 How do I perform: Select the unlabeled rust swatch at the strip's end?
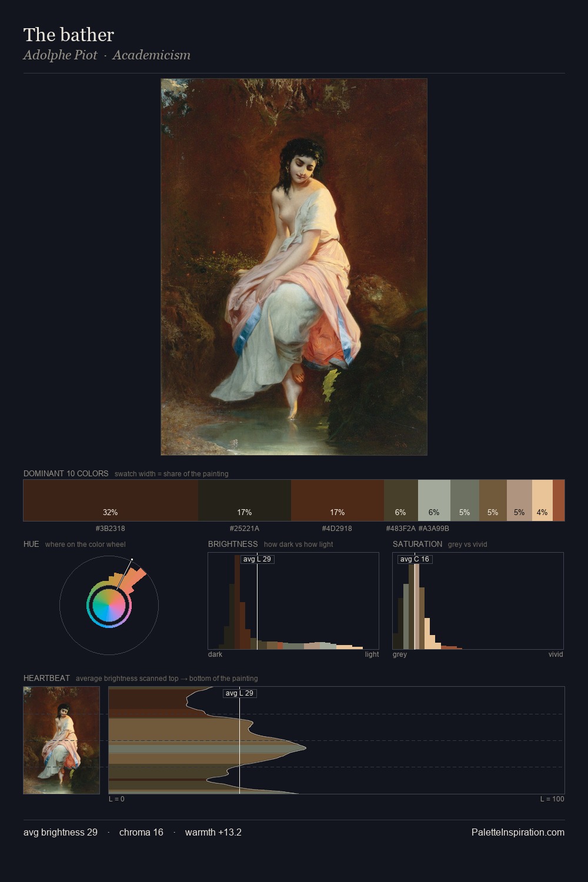(x=559, y=500)
